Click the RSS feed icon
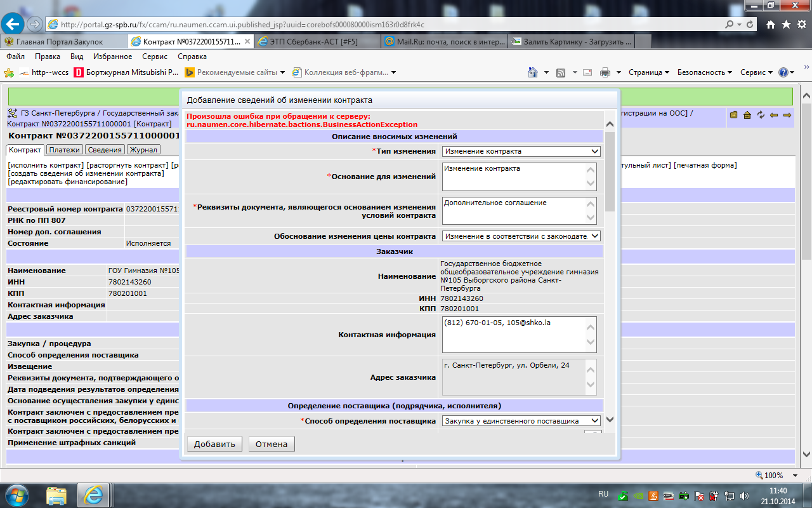The width and height of the screenshot is (812, 508). point(561,72)
